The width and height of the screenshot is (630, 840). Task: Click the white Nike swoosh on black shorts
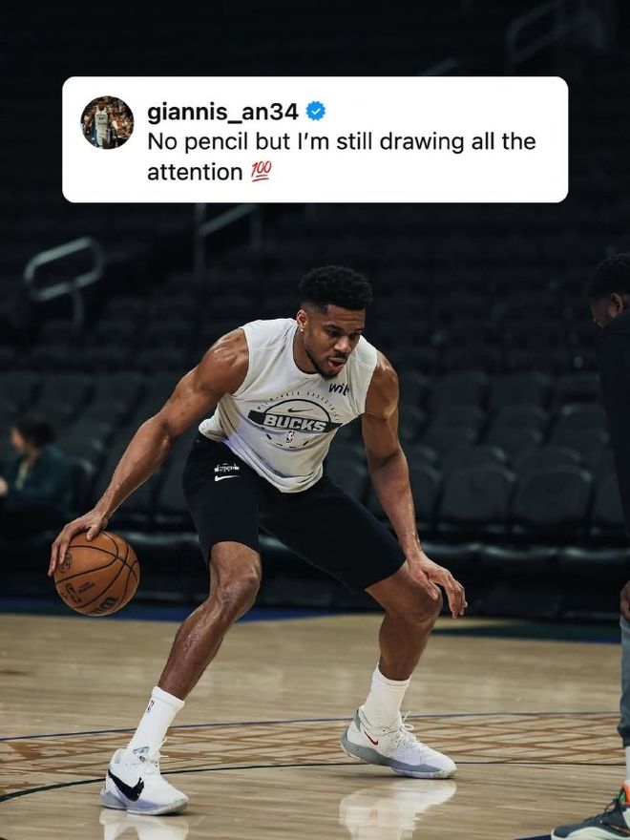click(226, 477)
